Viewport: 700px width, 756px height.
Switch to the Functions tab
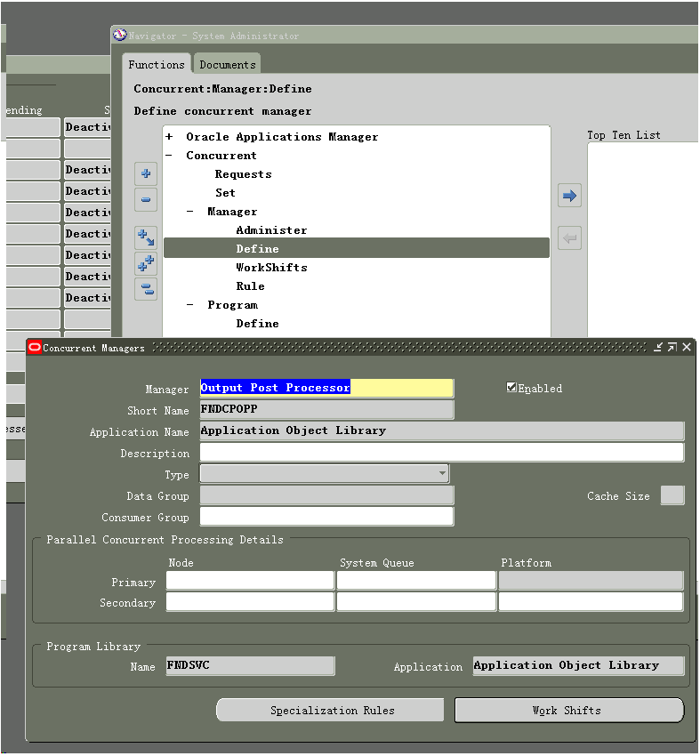[157, 65]
